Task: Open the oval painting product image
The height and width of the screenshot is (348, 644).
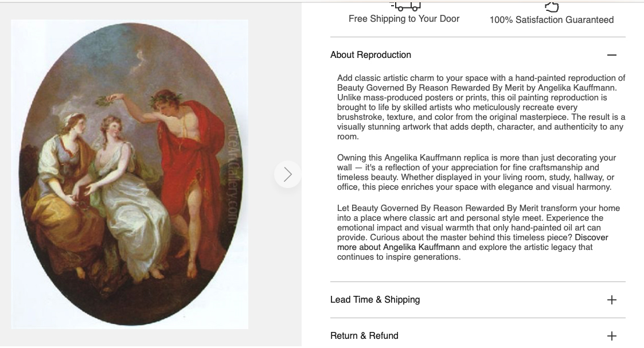Action: (130, 174)
